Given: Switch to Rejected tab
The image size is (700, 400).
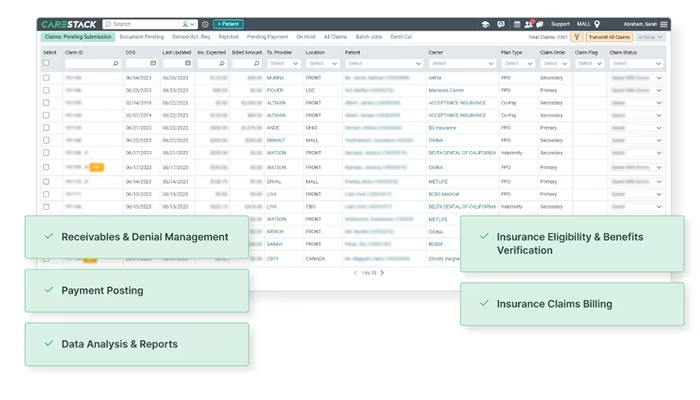Looking at the screenshot, I should [229, 37].
